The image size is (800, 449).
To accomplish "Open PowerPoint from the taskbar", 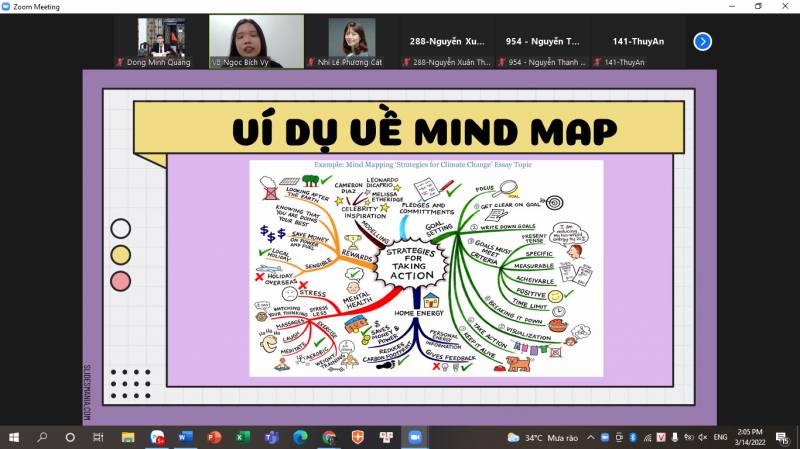I will pos(213,438).
